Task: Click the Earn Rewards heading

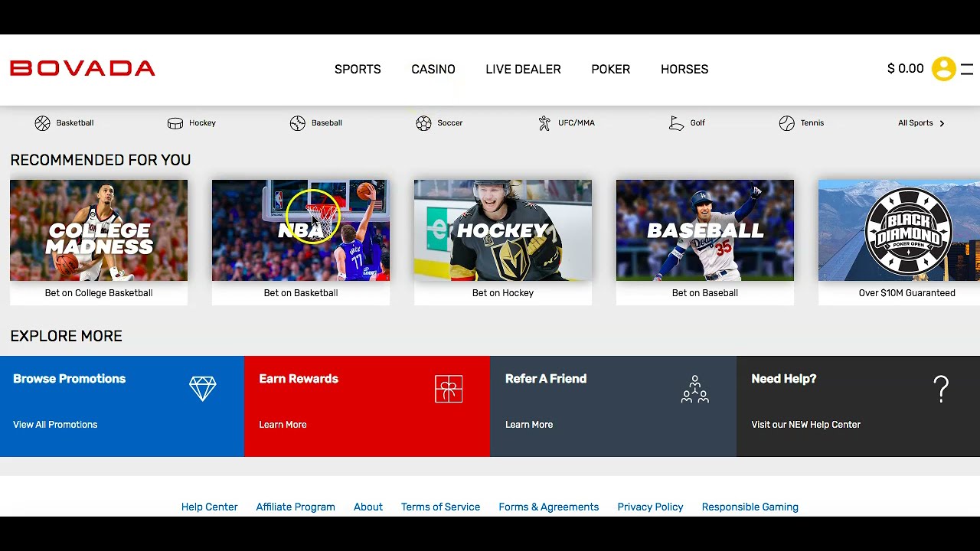Action: pos(299,379)
